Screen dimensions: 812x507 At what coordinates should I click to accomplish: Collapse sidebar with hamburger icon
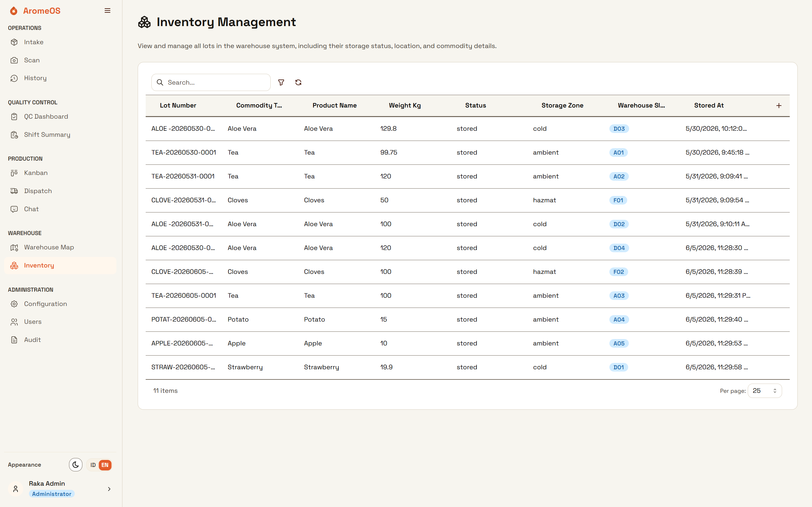coord(107,11)
